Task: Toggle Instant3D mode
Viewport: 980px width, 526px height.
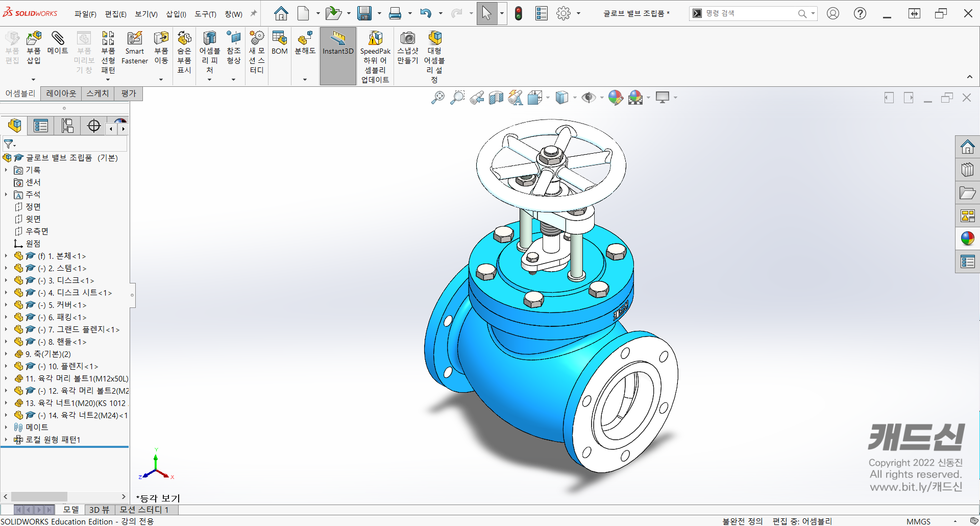Action: click(338, 56)
